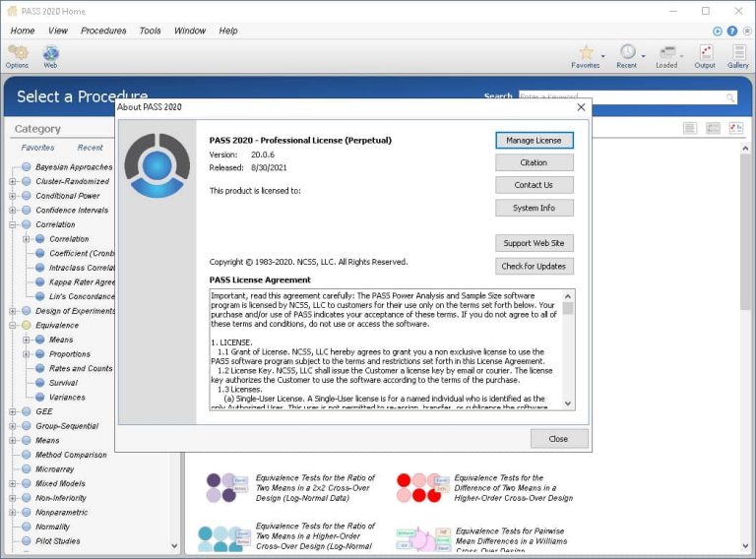Screen dimensions: 756x559
Task: Expand the Means node under Equivalence
Action: pyautogui.click(x=26, y=340)
